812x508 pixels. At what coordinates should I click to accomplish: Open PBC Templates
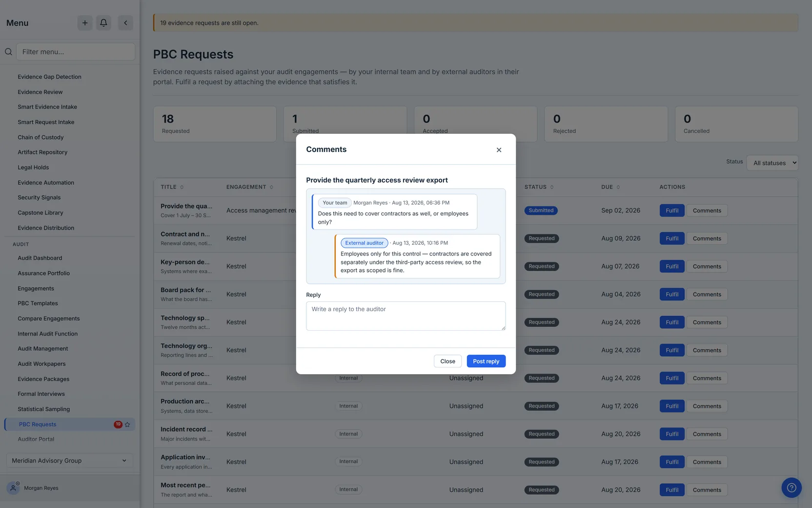click(38, 303)
